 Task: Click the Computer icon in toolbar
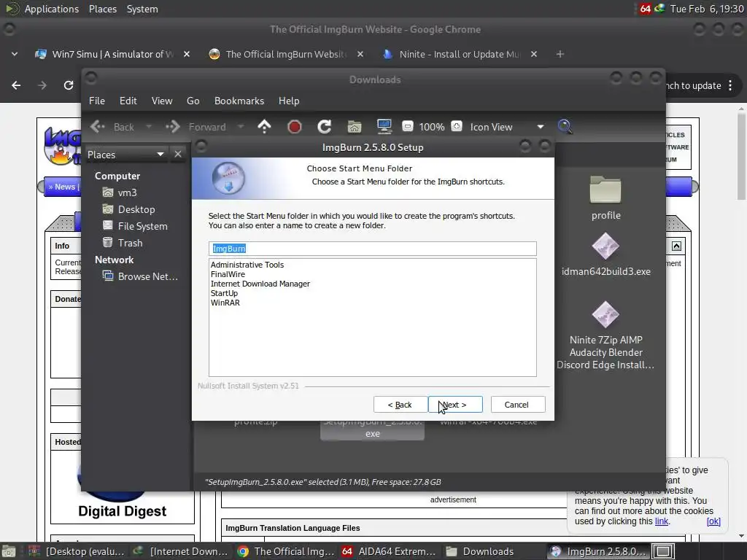[x=384, y=127]
